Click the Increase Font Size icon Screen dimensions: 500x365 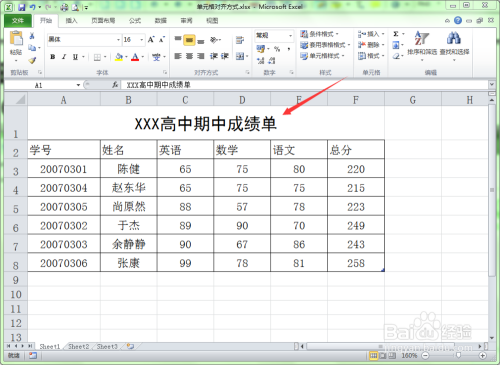151,40
